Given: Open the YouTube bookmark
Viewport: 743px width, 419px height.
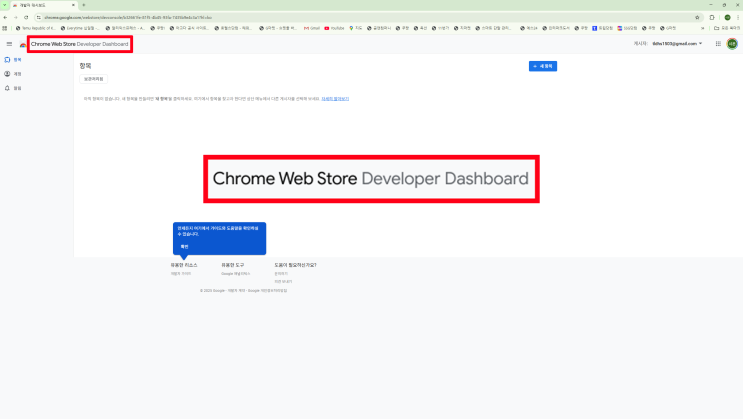Looking at the screenshot, I should click(335, 28).
